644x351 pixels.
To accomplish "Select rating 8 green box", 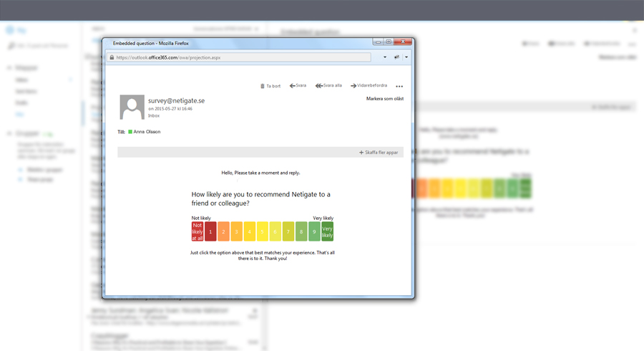I will point(301,231).
